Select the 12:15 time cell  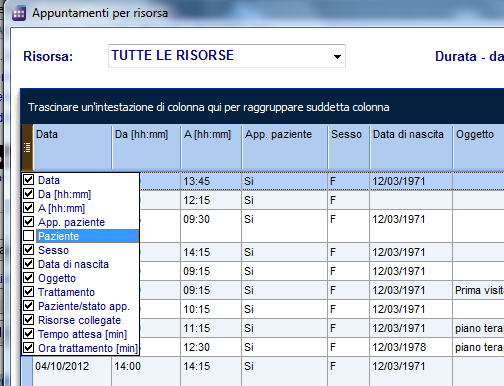(211, 200)
